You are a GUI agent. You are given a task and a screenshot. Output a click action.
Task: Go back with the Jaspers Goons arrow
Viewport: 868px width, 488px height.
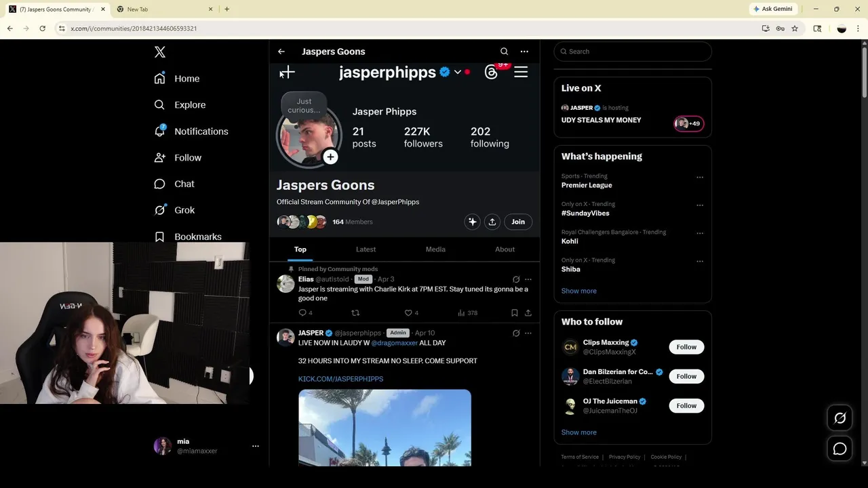coord(281,52)
